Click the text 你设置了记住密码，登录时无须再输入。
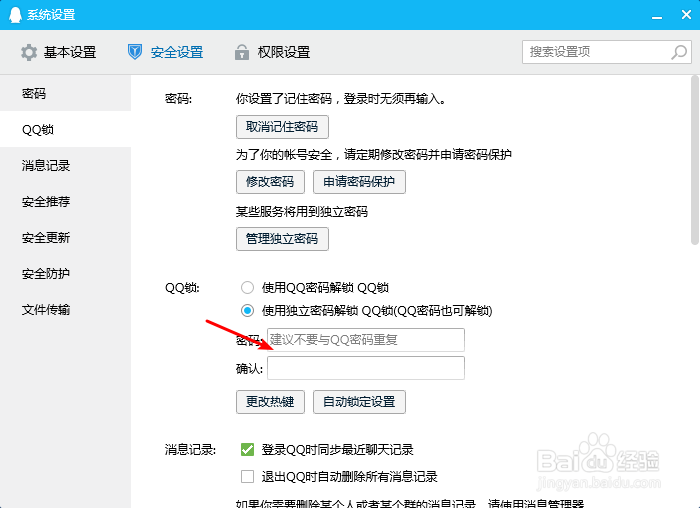This screenshot has width=700, height=508. coord(342,98)
